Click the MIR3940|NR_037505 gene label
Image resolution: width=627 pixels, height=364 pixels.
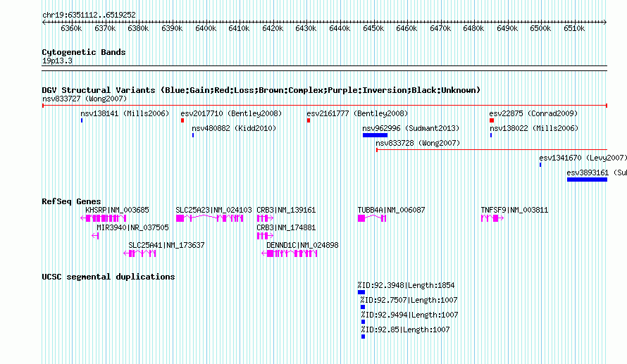(132, 227)
